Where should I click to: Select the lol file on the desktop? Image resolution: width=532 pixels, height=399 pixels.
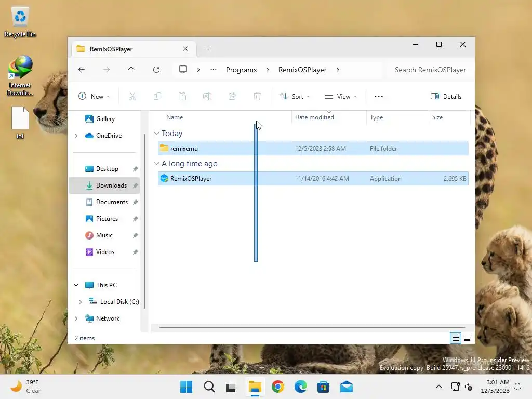click(x=20, y=123)
